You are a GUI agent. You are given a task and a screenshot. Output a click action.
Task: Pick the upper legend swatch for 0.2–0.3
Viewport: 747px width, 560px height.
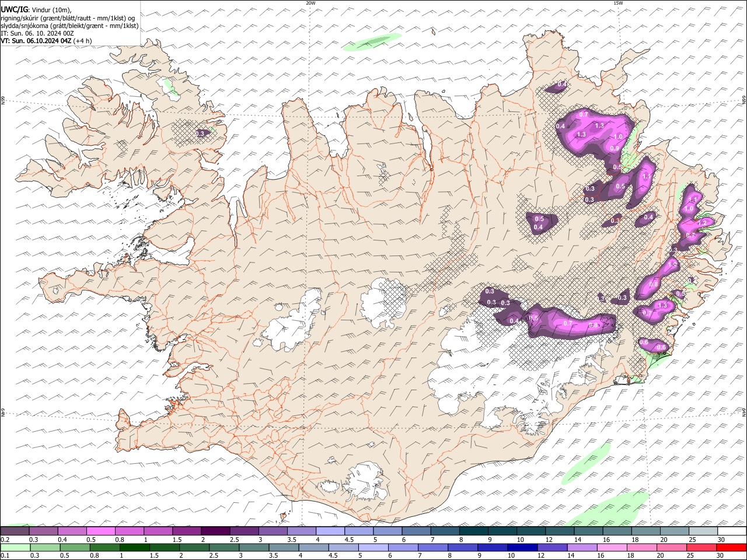(x=15, y=531)
